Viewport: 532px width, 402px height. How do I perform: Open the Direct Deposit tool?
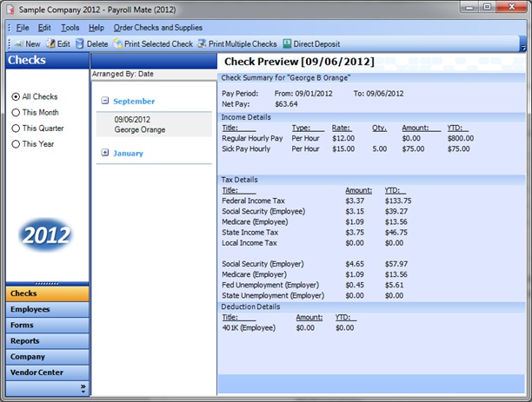point(300,43)
